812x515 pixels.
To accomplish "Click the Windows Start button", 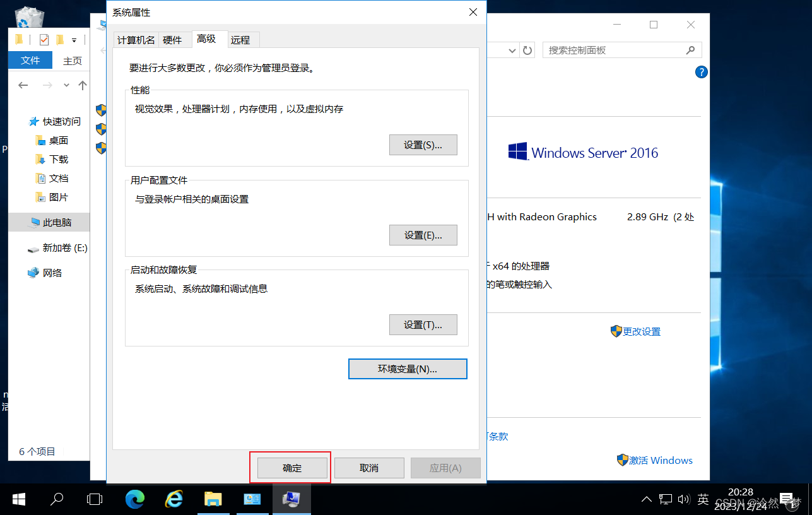I will pos(18,499).
